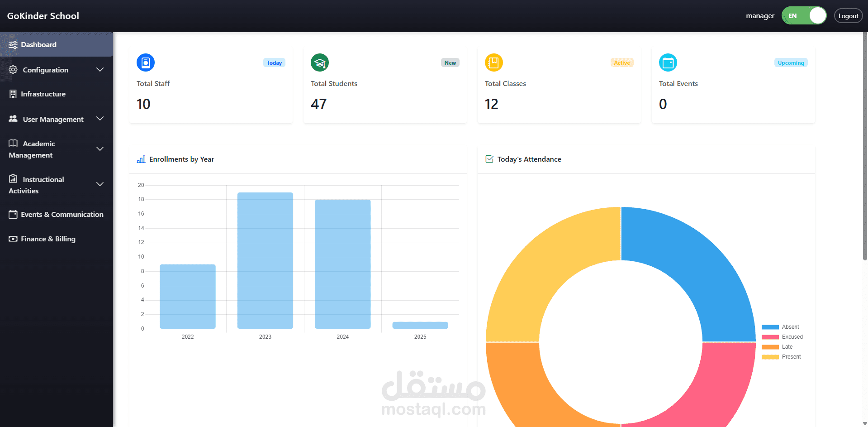Image resolution: width=868 pixels, height=427 pixels.
Task: Click the Configuration gear icon in sidebar
Action: (x=13, y=69)
